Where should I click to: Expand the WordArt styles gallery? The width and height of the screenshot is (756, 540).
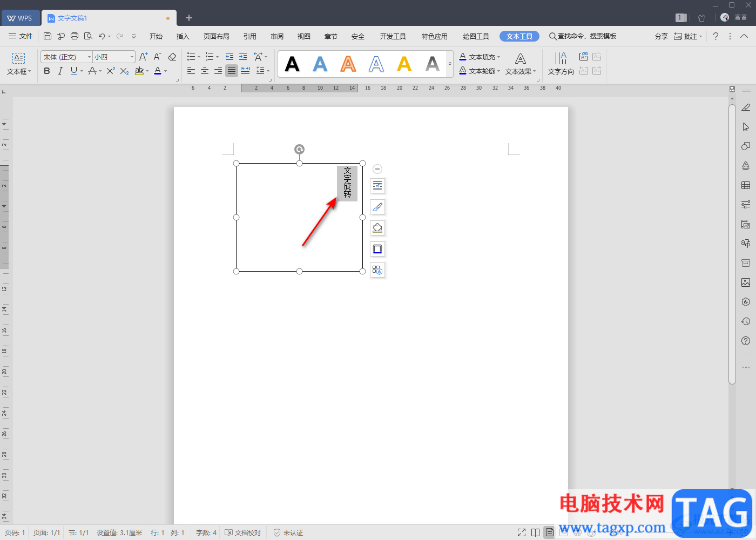click(x=450, y=64)
